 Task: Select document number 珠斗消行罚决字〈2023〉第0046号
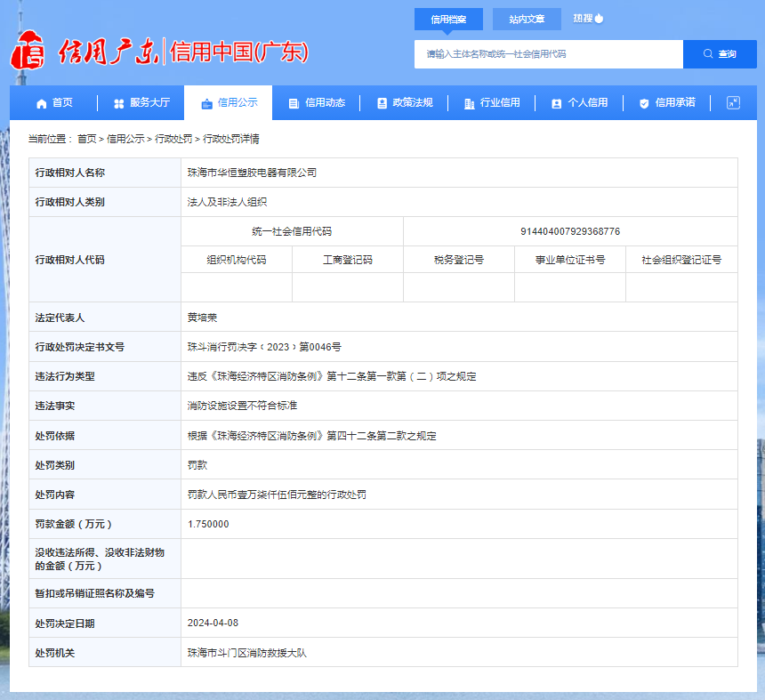[x=264, y=347]
